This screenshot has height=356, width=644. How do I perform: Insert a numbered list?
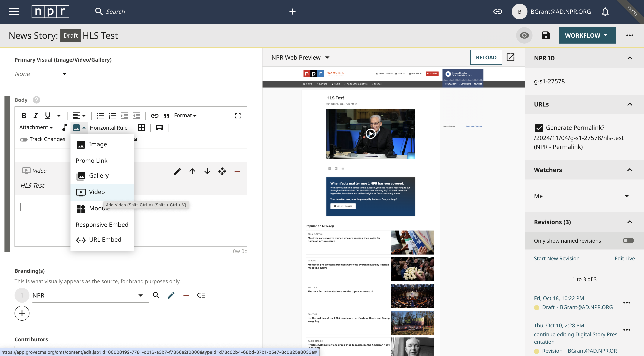coord(112,116)
